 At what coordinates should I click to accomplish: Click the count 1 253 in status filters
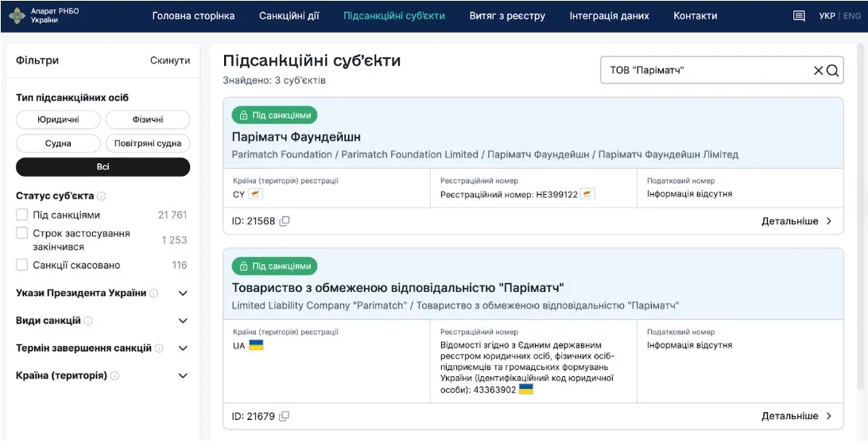pyautogui.click(x=174, y=240)
